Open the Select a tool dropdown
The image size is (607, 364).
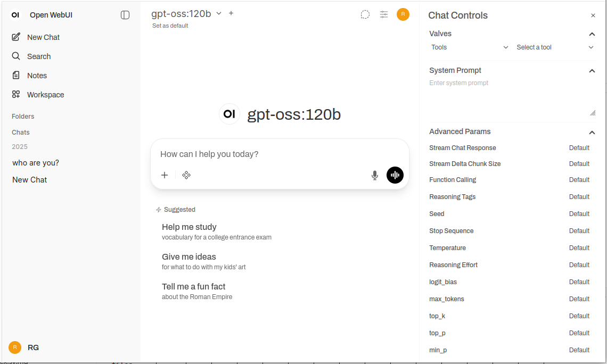[x=554, y=47]
